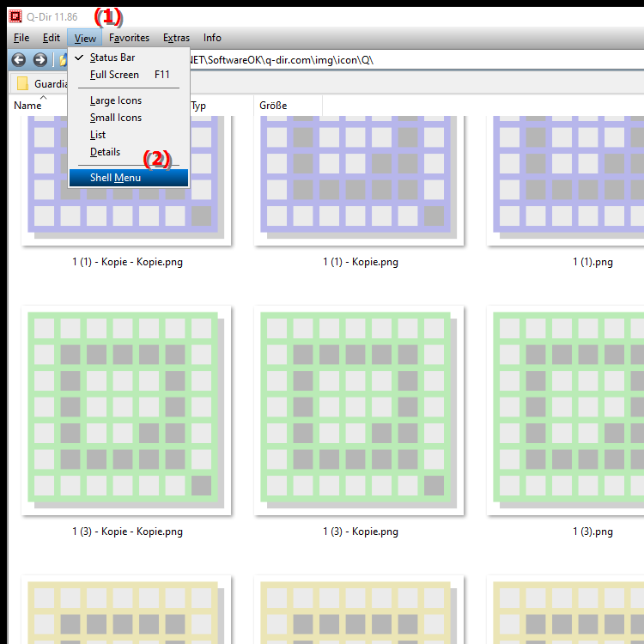Click the address bar path field

pos(416,60)
